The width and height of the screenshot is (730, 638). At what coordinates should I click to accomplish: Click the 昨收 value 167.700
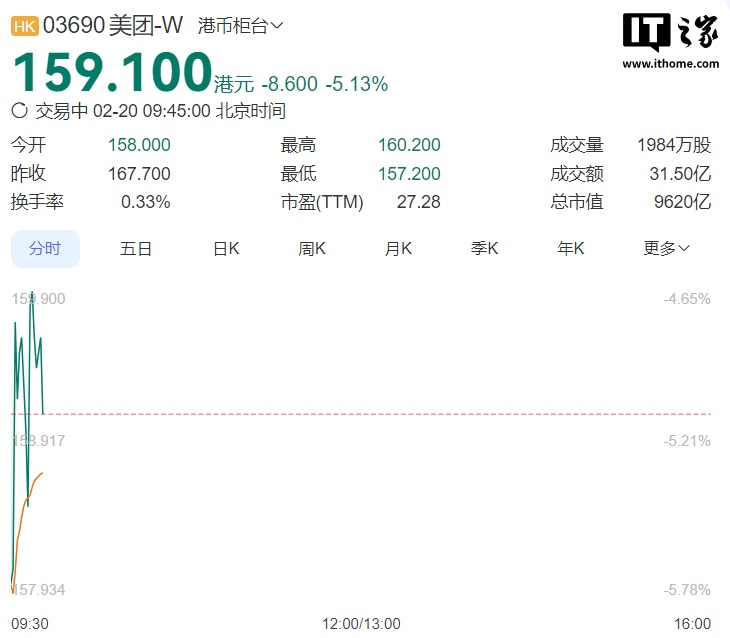point(139,174)
